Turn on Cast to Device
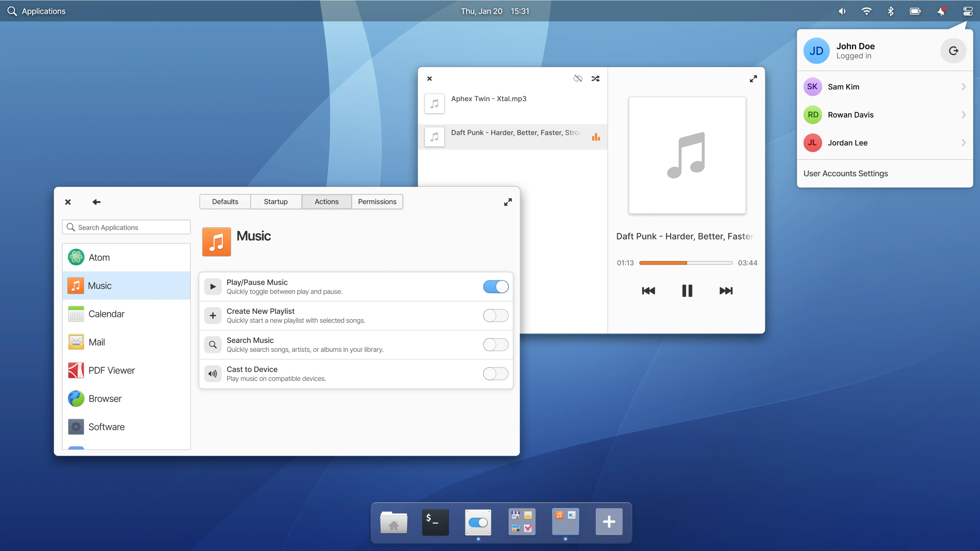 point(495,373)
